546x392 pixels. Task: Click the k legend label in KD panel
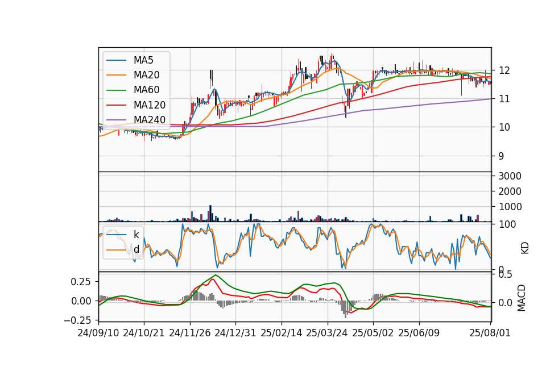[x=136, y=235]
